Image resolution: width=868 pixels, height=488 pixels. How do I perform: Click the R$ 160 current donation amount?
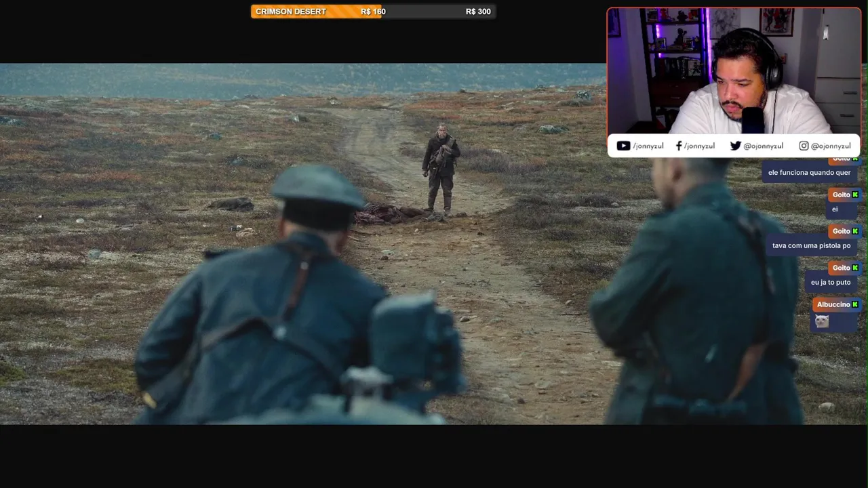click(x=373, y=12)
